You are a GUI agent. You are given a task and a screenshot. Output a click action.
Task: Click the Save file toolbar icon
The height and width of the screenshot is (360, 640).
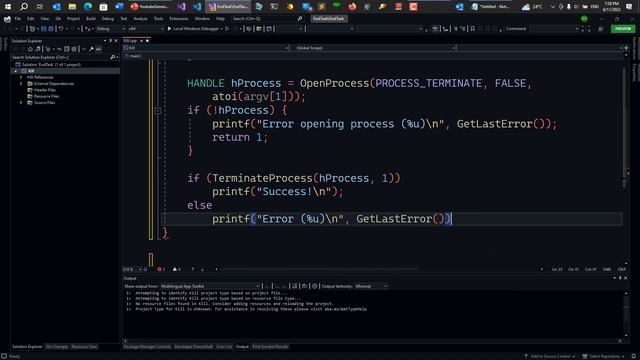coord(43,29)
